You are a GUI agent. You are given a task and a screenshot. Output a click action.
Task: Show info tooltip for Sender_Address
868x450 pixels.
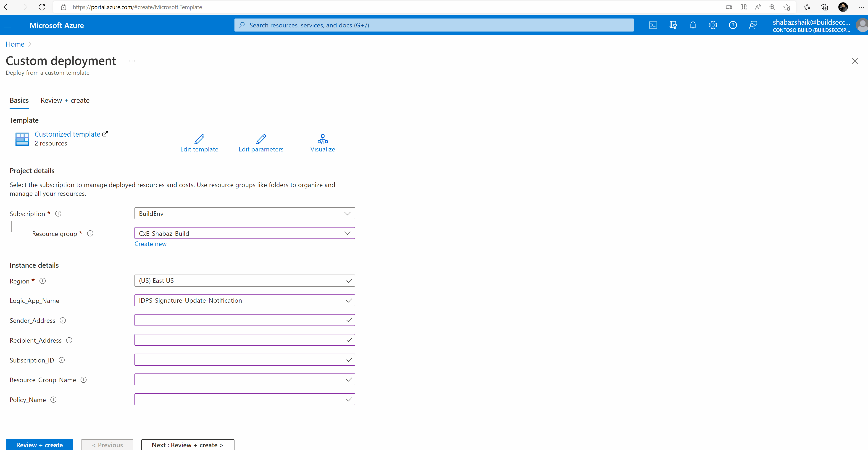point(63,320)
